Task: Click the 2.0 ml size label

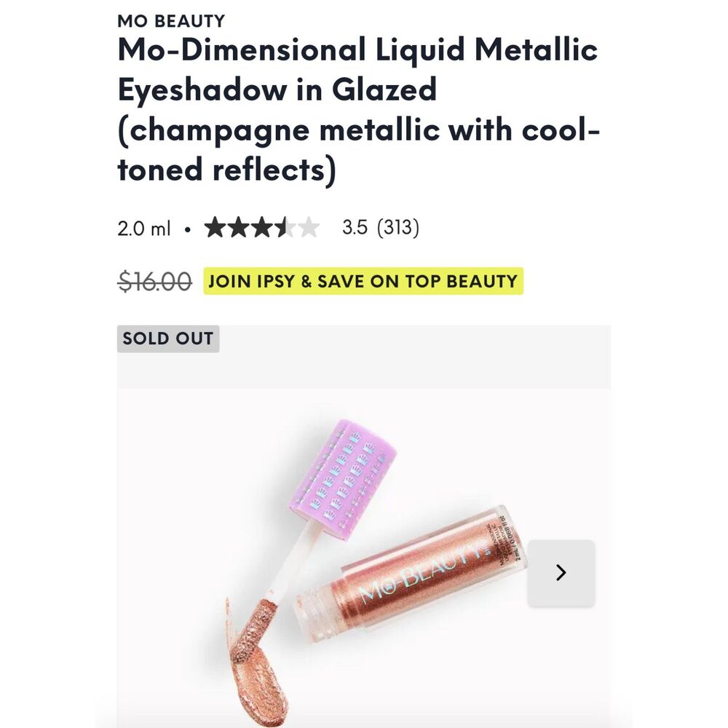Action: (x=143, y=229)
